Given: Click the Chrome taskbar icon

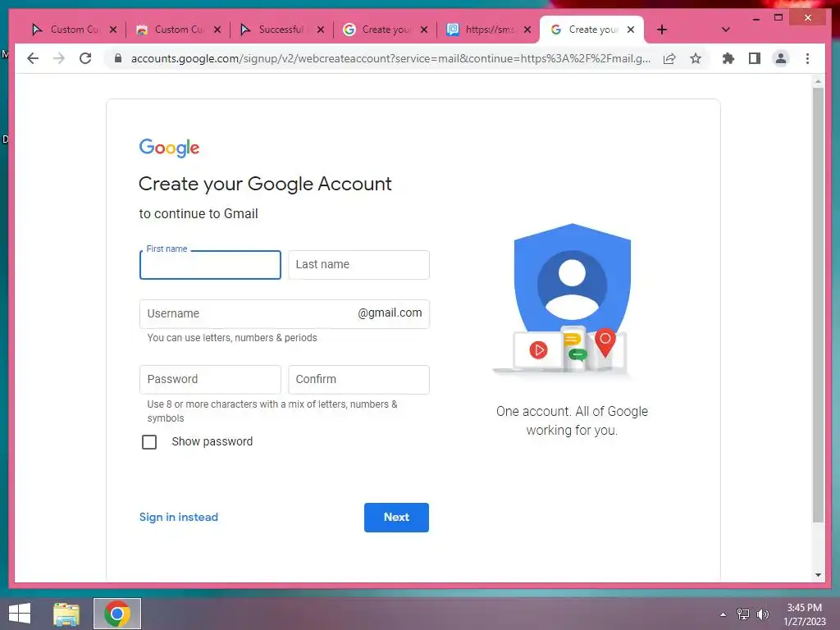Looking at the screenshot, I should [117, 614].
